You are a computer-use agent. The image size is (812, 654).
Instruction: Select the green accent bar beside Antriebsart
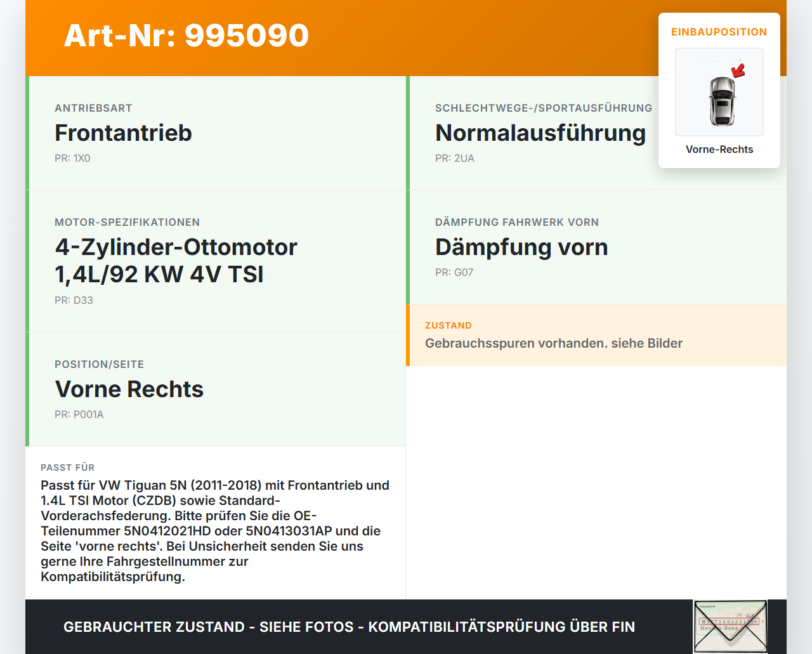point(26,133)
